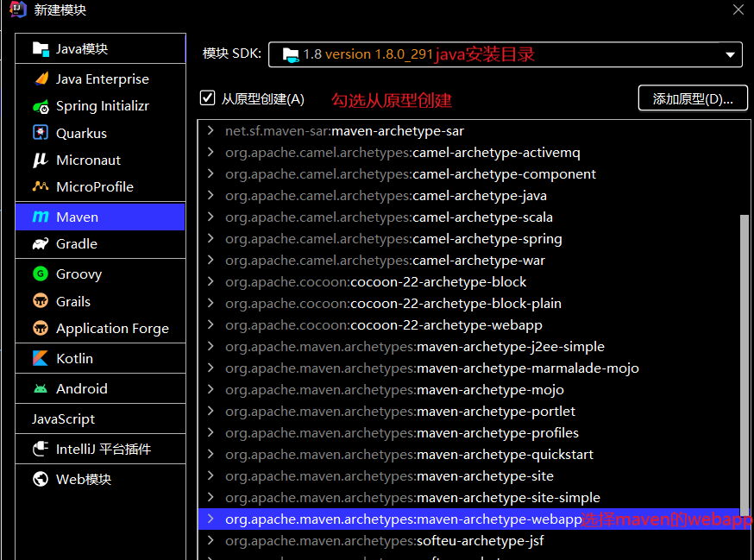Click the Application Forge icon
The image size is (754, 560).
pyautogui.click(x=41, y=329)
